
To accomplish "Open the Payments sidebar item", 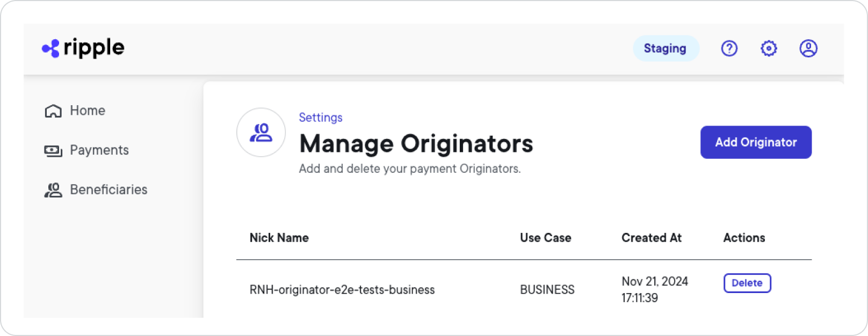I will click(x=99, y=150).
